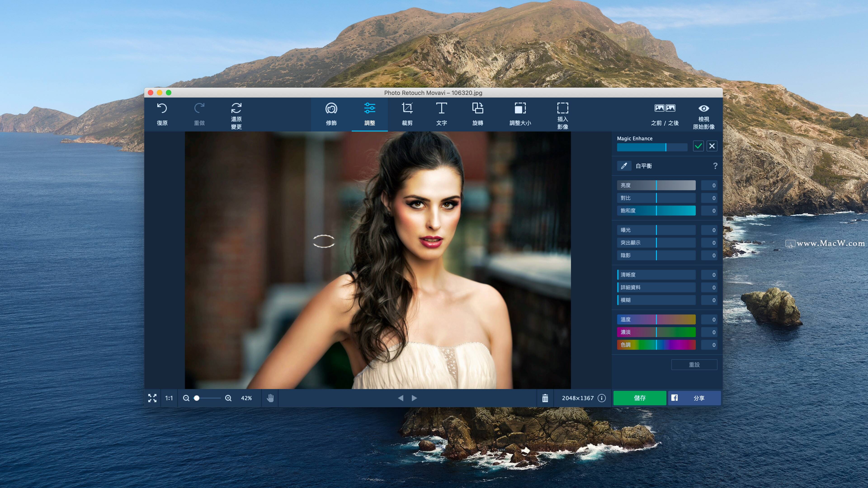Click the Facebook 分享 share button

694,398
